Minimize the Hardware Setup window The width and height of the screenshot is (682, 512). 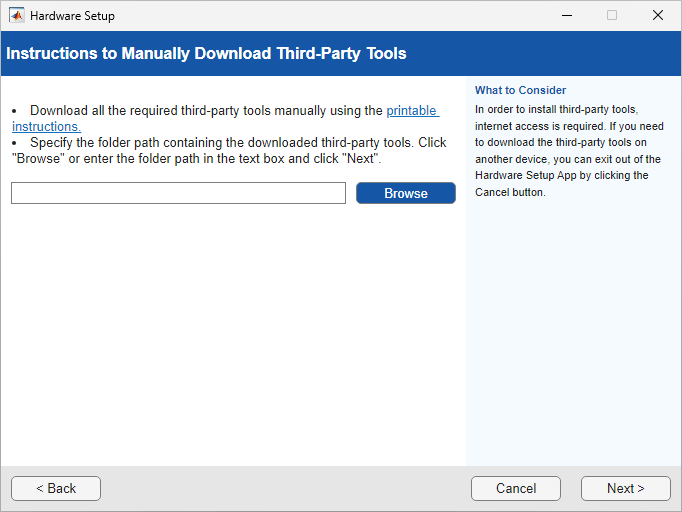pyautogui.click(x=566, y=16)
